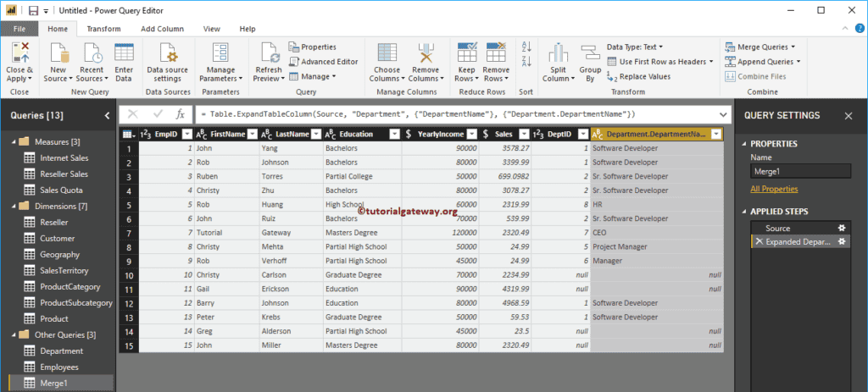Collapse the Applied Steps section
This screenshot has height=392, width=868.
coord(744,212)
